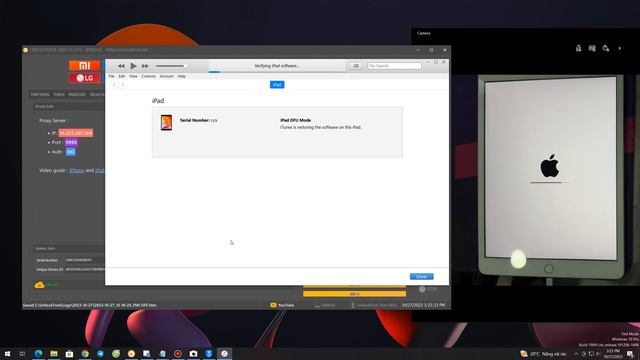Click the purple proxy Port value
The width and height of the screenshot is (640, 360).
pyautogui.click(x=71, y=142)
